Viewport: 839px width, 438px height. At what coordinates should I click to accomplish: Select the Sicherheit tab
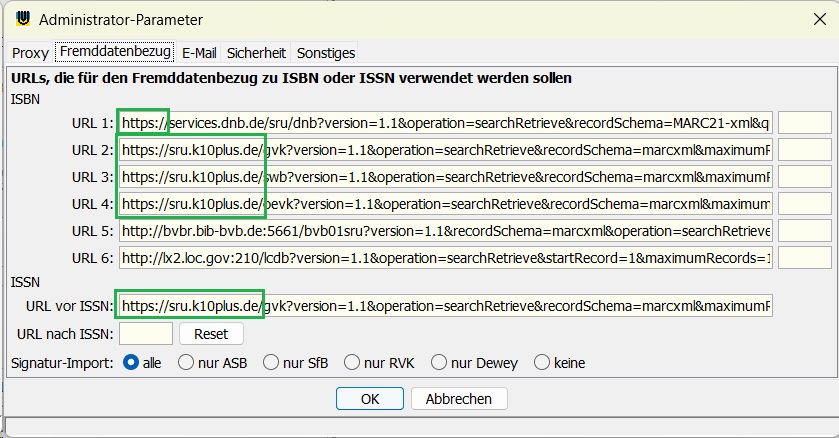coord(256,53)
